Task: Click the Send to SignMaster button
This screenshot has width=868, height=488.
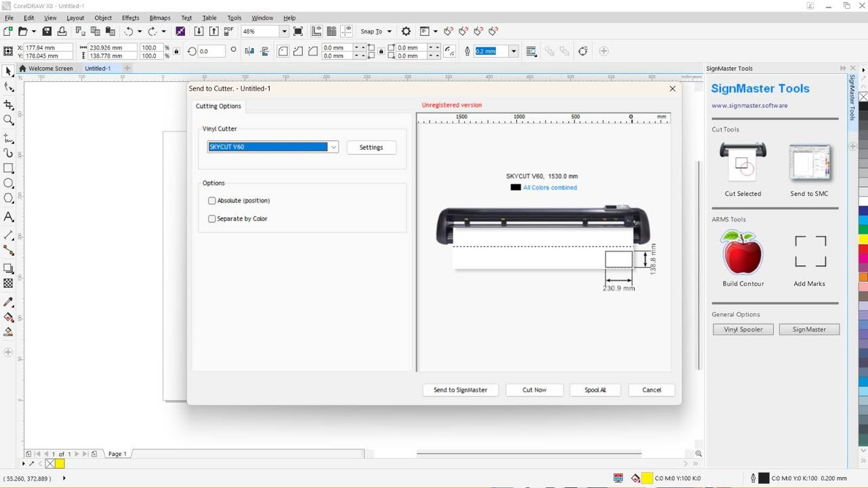Action: [x=461, y=390]
